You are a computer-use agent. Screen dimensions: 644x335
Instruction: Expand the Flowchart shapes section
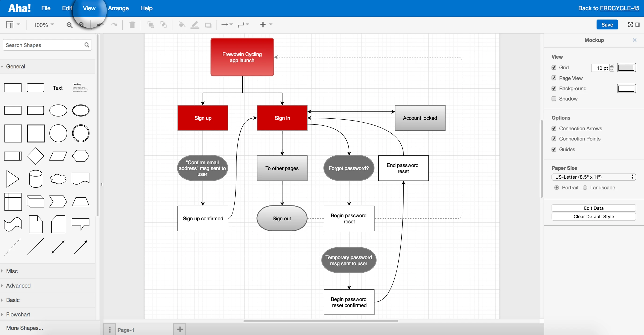(18, 314)
